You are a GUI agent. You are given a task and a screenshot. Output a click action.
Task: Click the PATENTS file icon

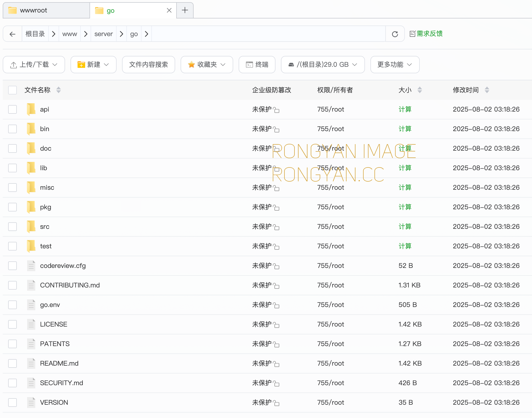pyautogui.click(x=31, y=344)
